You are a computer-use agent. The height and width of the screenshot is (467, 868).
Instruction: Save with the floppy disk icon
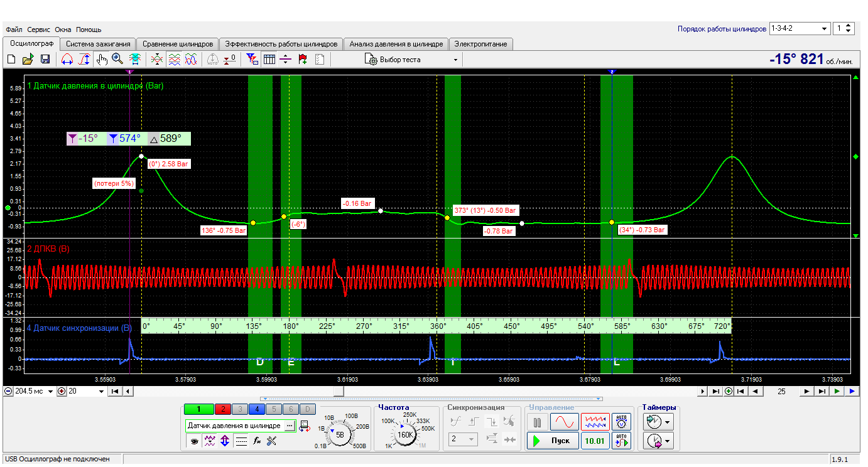tap(45, 60)
